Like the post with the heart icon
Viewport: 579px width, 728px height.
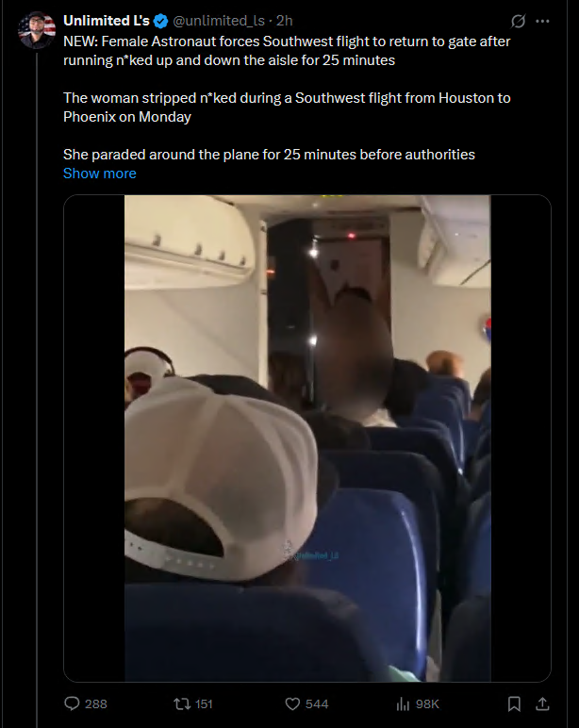click(x=292, y=703)
